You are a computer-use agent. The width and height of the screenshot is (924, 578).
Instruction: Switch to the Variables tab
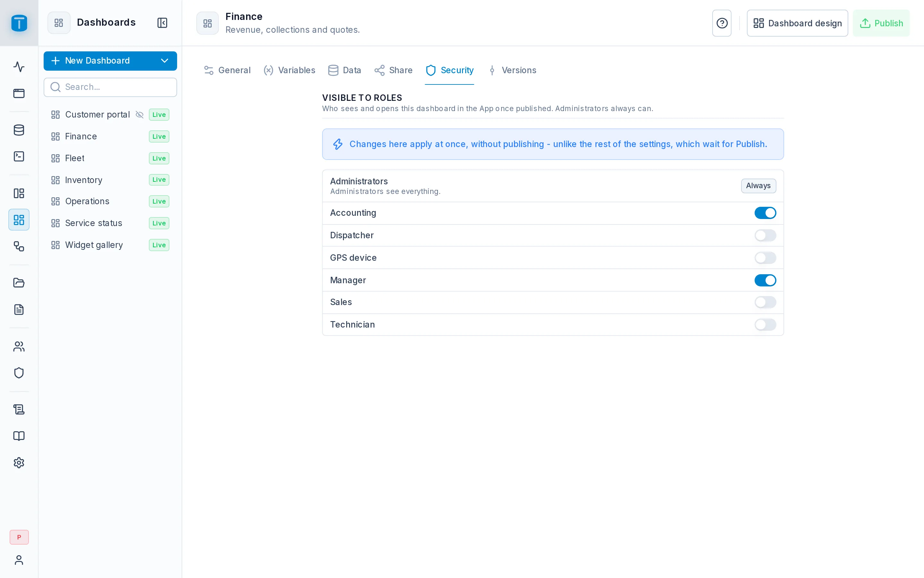289,70
